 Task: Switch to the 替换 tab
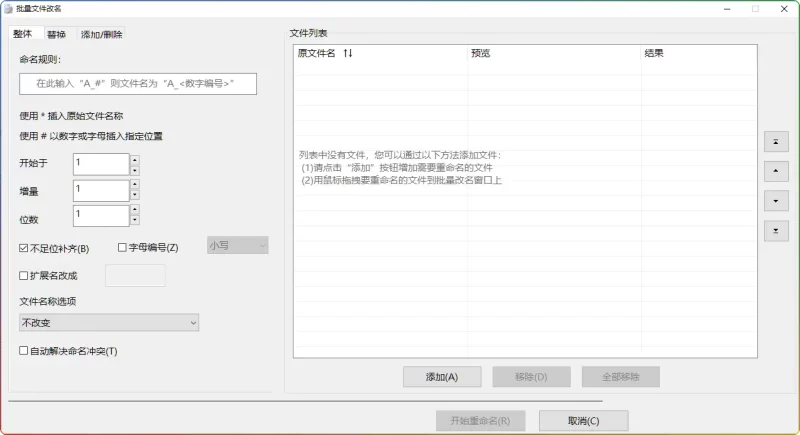tap(56, 34)
